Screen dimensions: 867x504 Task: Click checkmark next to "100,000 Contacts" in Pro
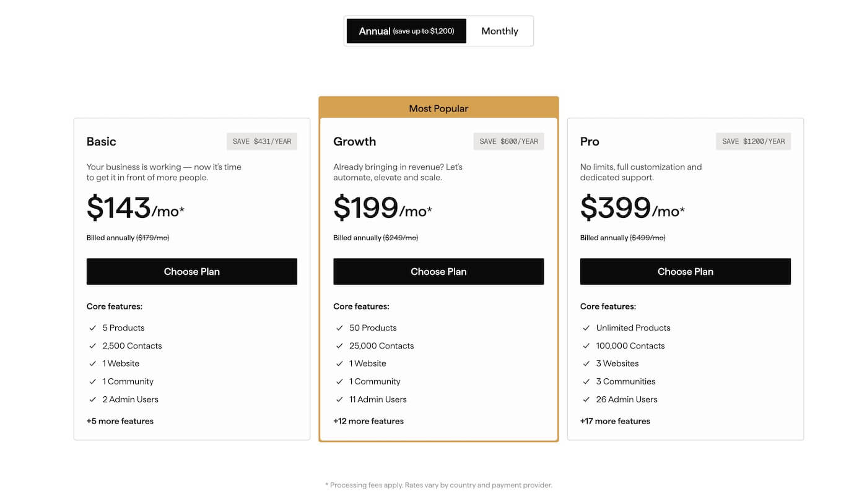(x=586, y=345)
